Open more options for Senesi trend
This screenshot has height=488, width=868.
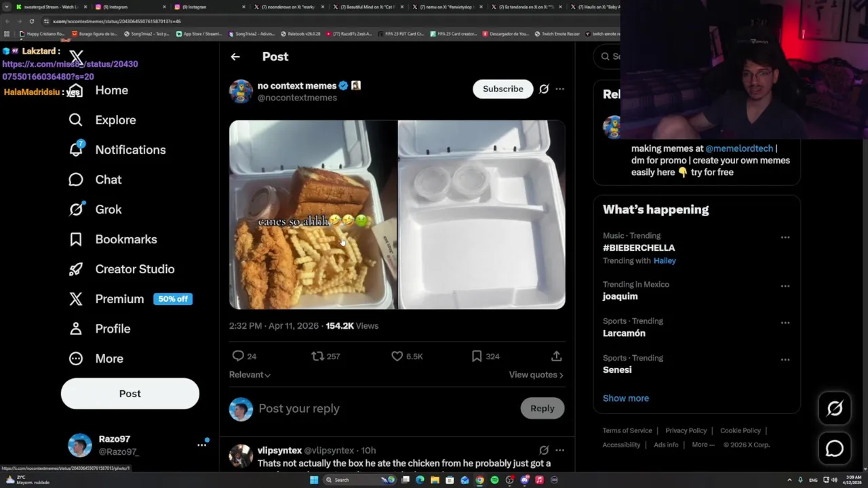[x=785, y=359]
